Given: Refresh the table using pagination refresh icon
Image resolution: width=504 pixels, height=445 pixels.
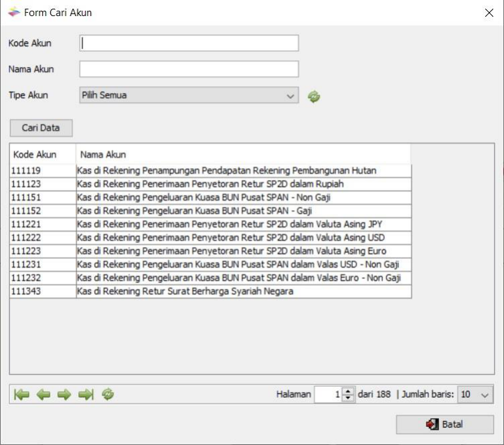Looking at the screenshot, I should pyautogui.click(x=108, y=395).
